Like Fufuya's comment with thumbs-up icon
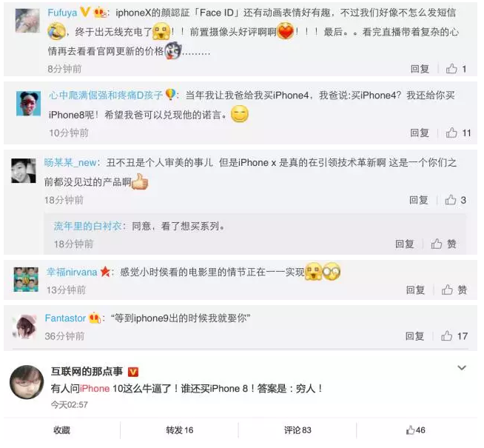This screenshot has width=484, height=448. (451, 69)
